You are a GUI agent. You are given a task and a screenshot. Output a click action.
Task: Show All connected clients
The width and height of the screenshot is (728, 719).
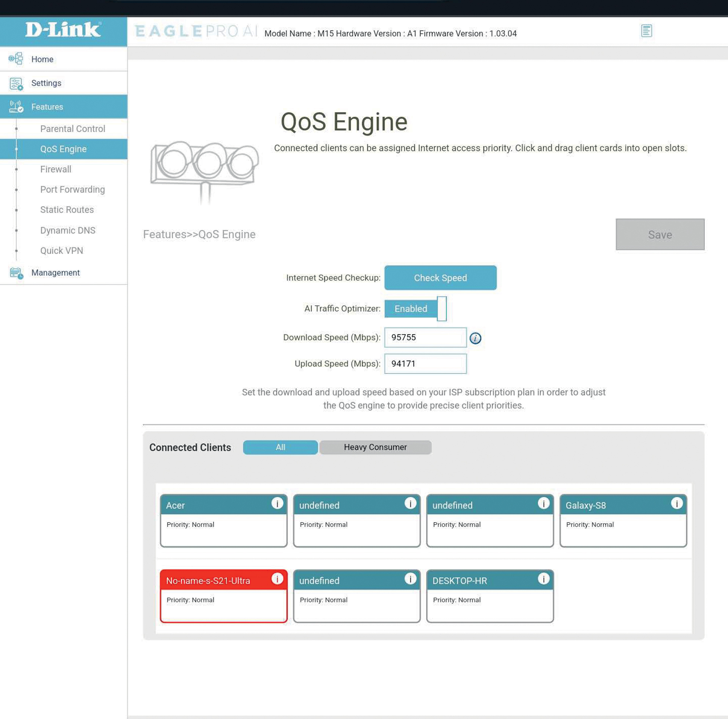click(x=280, y=447)
